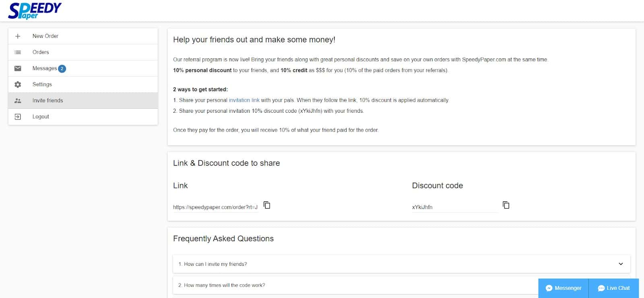This screenshot has height=298, width=644.
Task: Click the SpeedyPaper logo
Action: 35,11
